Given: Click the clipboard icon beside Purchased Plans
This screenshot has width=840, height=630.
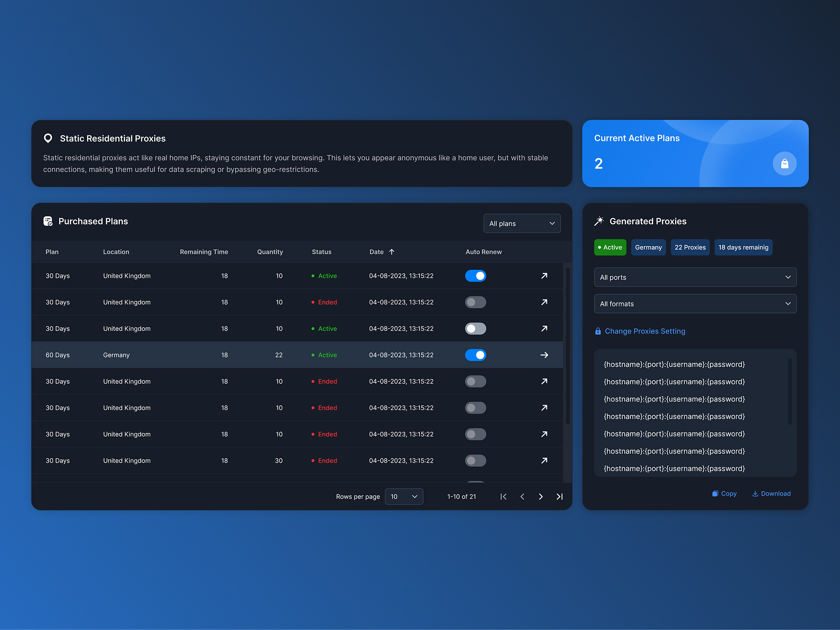Looking at the screenshot, I should [48, 221].
